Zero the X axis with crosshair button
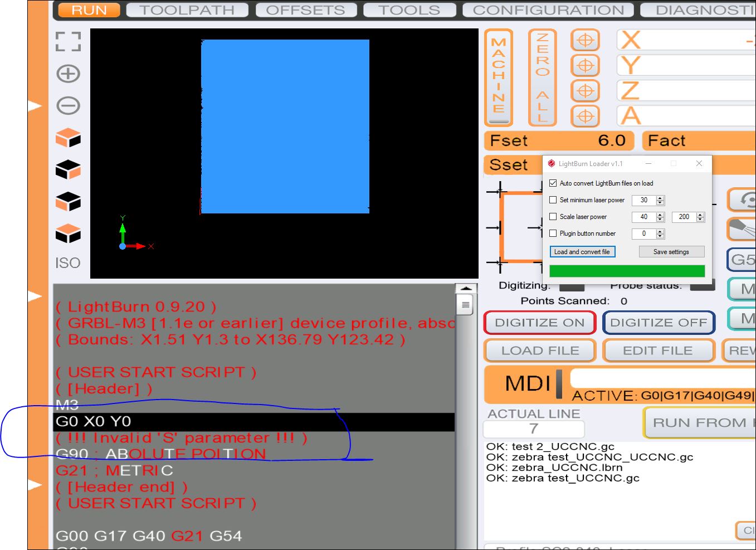 coord(585,40)
